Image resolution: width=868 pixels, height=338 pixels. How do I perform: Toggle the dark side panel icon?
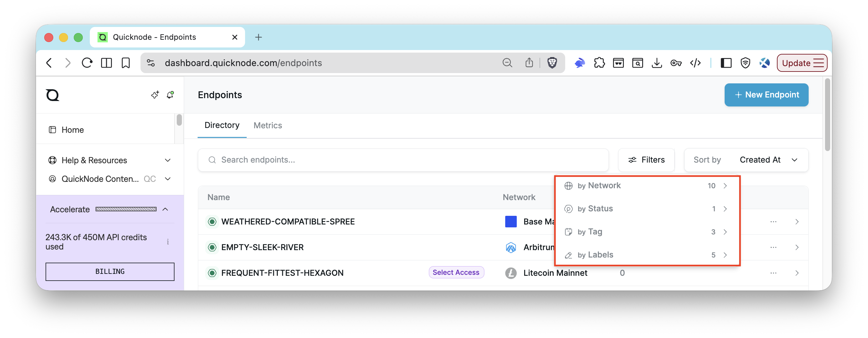tap(726, 63)
